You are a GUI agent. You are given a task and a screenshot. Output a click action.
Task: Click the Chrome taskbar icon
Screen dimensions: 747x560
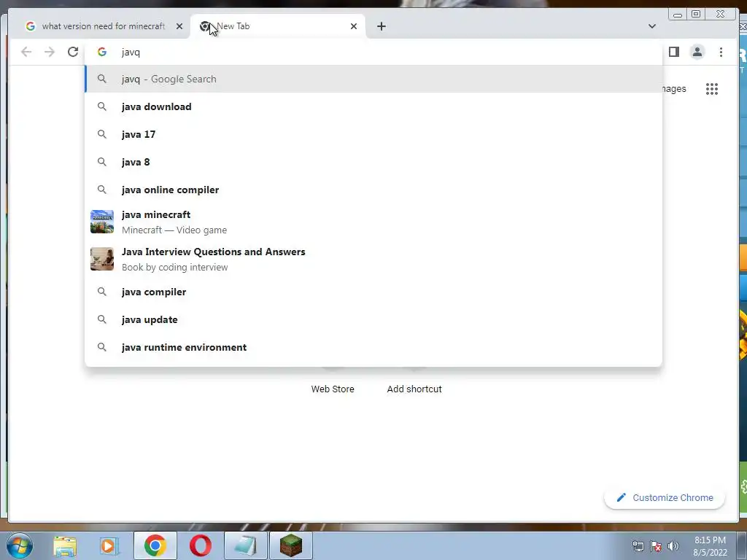(x=155, y=545)
